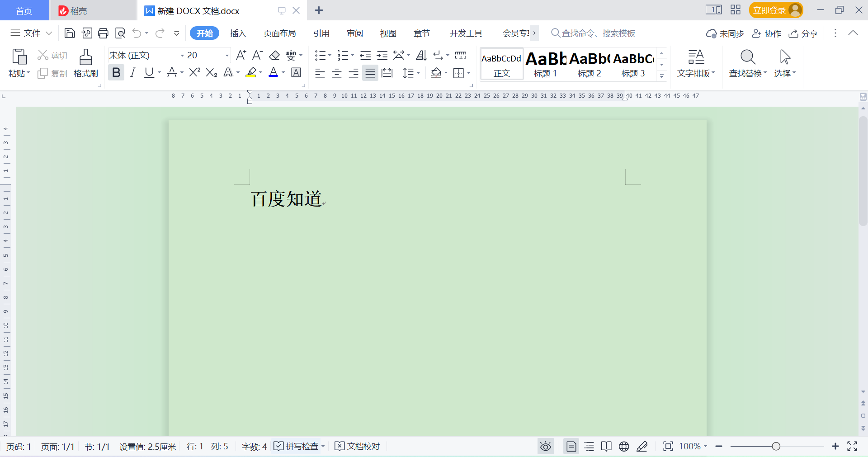The height and width of the screenshot is (457, 868).
Task: Toggle page layout view in status bar
Action: 571,447
